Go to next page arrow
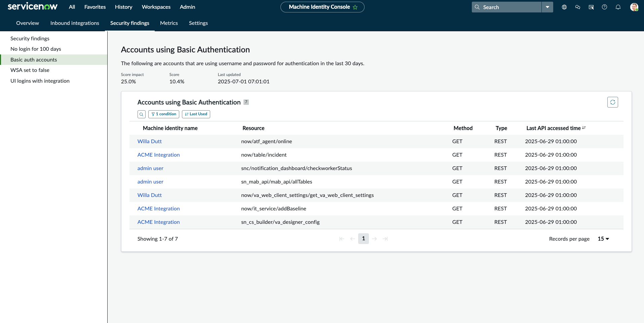Screen dimensions: 644x323 click(374, 239)
